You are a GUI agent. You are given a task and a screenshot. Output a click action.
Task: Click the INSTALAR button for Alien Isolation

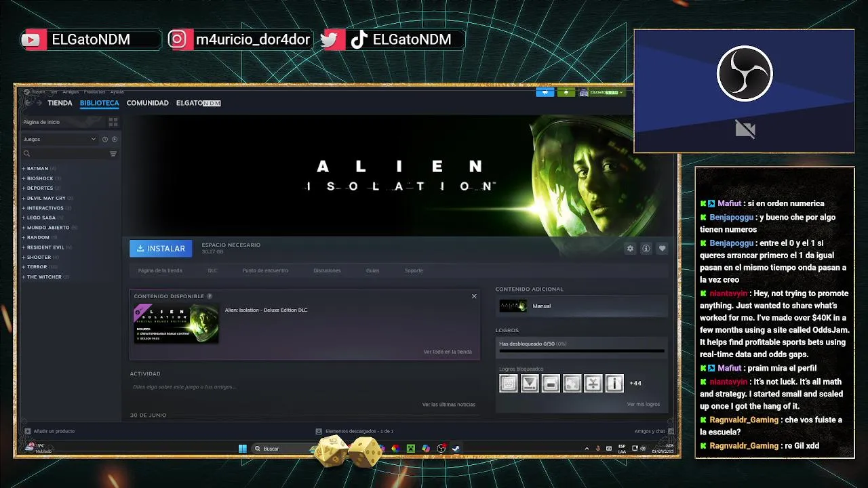(x=161, y=249)
